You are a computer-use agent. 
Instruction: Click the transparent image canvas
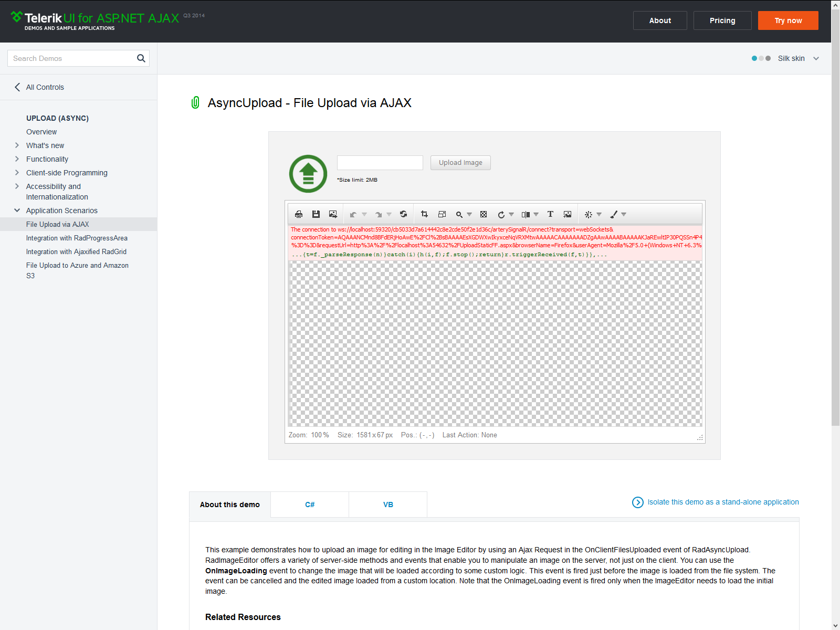(x=496, y=343)
